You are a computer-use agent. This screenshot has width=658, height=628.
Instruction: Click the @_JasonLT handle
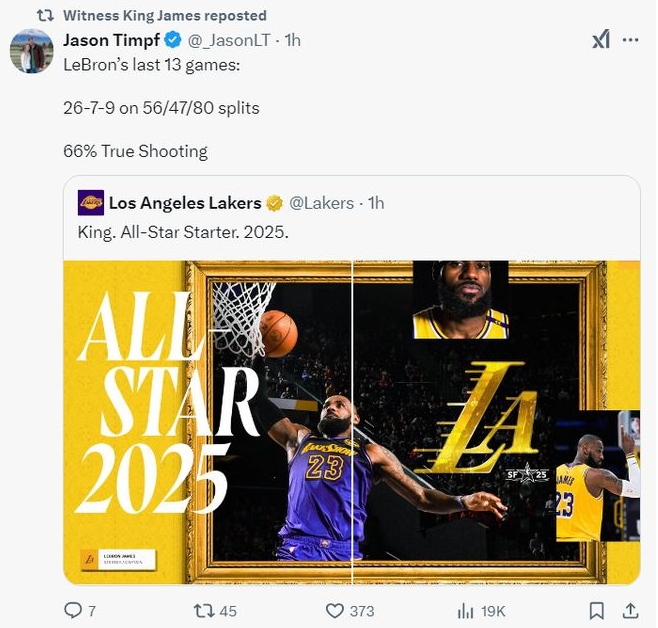click(229, 40)
